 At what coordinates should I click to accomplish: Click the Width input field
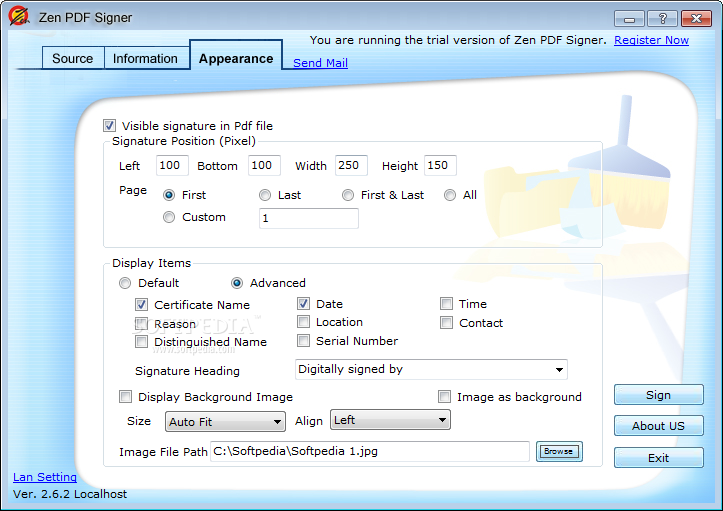351,166
